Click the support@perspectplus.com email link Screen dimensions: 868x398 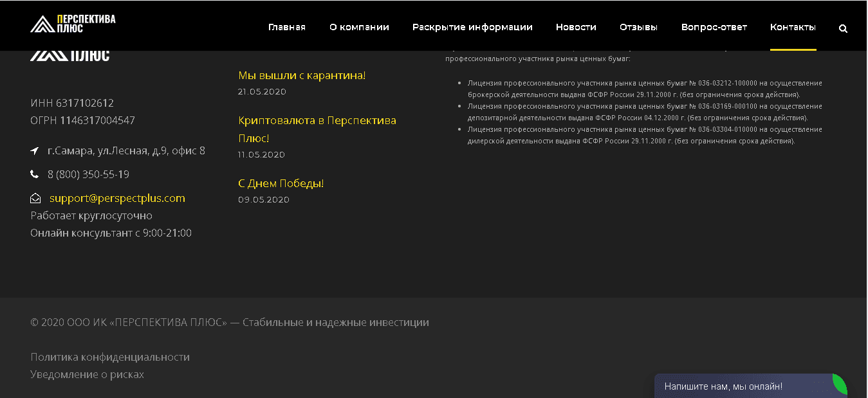(x=117, y=198)
